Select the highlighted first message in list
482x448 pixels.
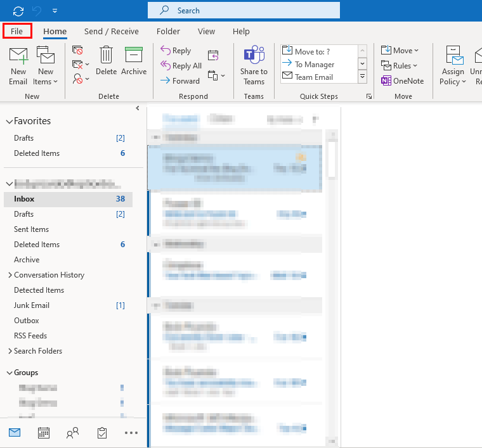(235, 168)
